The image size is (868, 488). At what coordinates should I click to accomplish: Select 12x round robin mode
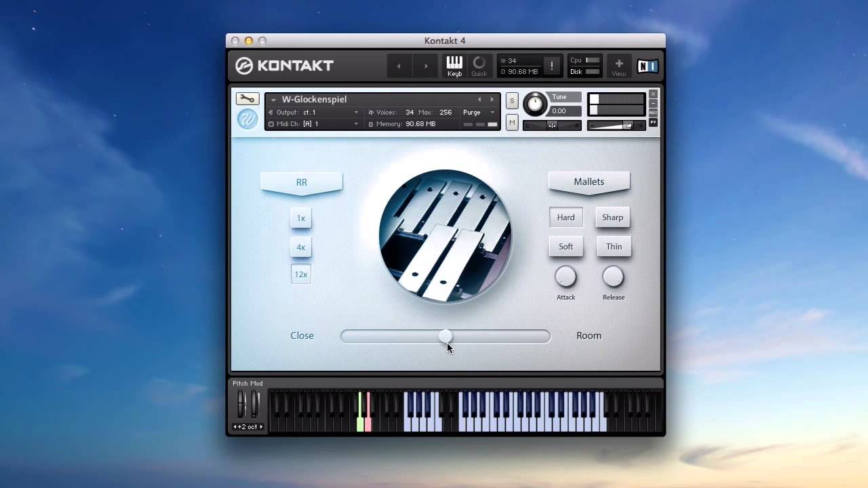point(301,274)
